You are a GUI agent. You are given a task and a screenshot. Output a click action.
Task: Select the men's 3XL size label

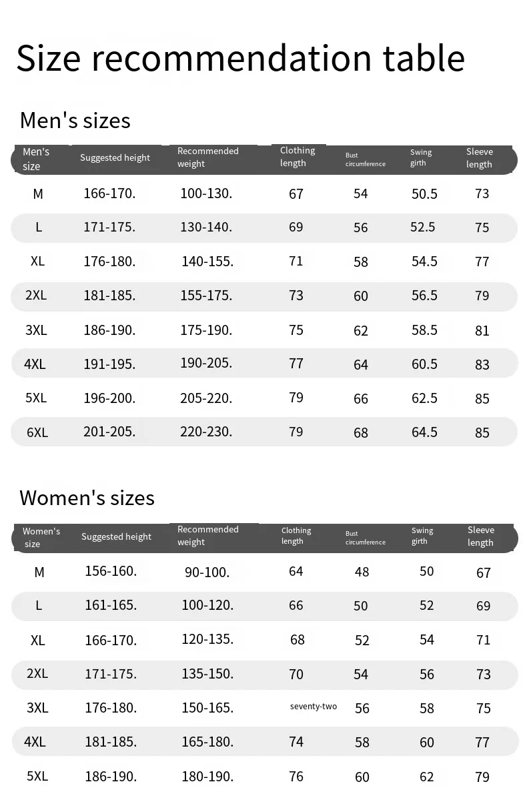36,330
